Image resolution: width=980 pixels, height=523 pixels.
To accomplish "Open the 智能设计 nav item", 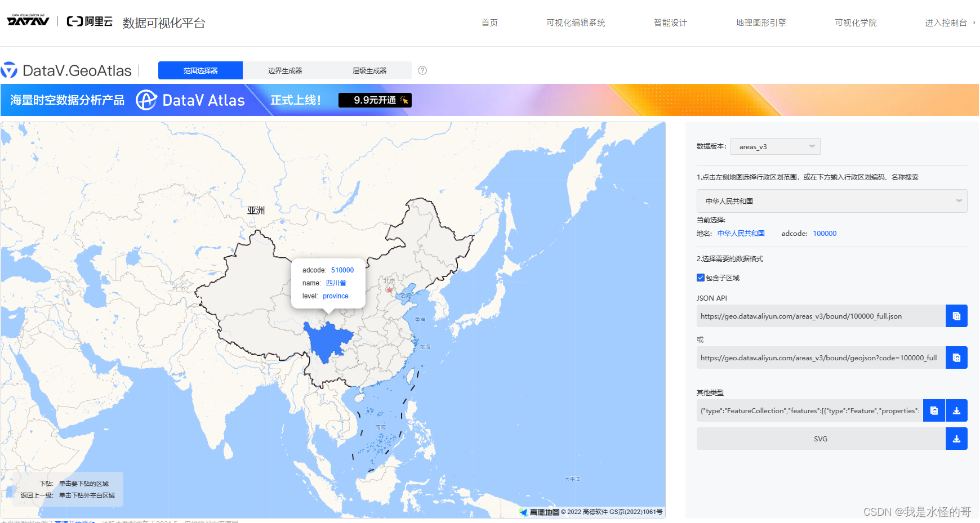I will pos(670,23).
